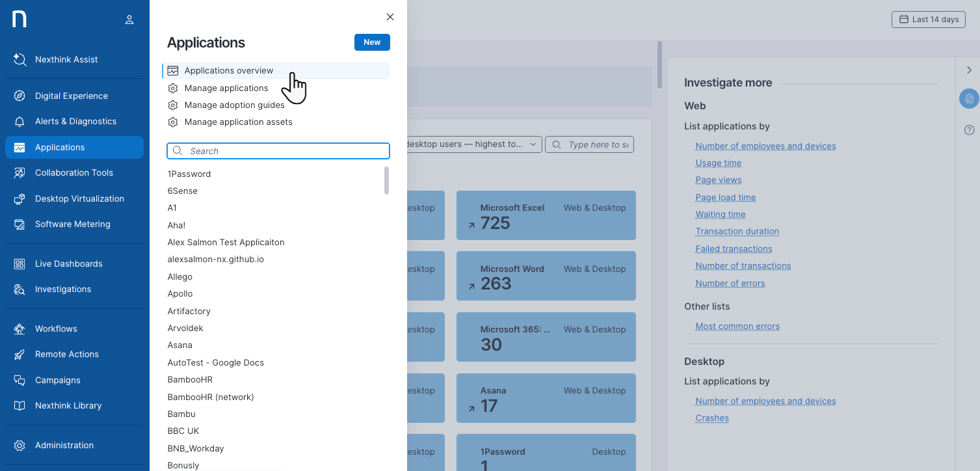Click the help question mark icon
The width and height of the screenshot is (980, 471).
(x=969, y=130)
